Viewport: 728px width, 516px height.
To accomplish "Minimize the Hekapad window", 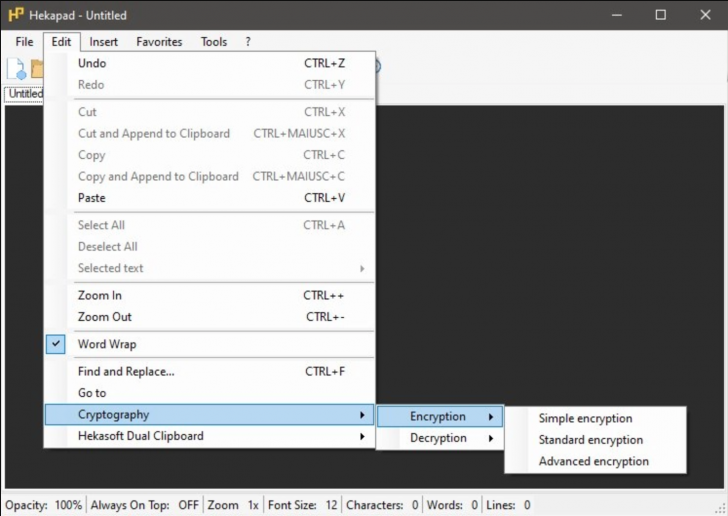I will pyautogui.click(x=617, y=15).
